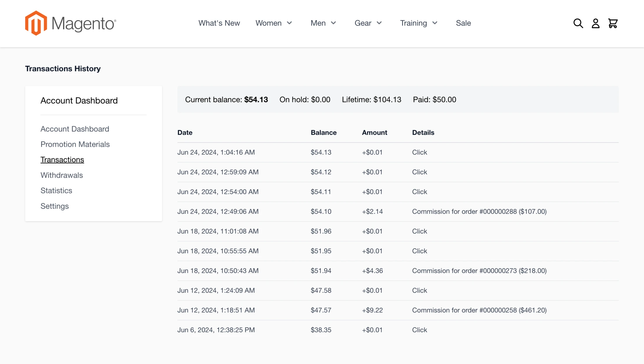This screenshot has height=364, width=644.
Task: Click the Training menu label
Action: (413, 23)
